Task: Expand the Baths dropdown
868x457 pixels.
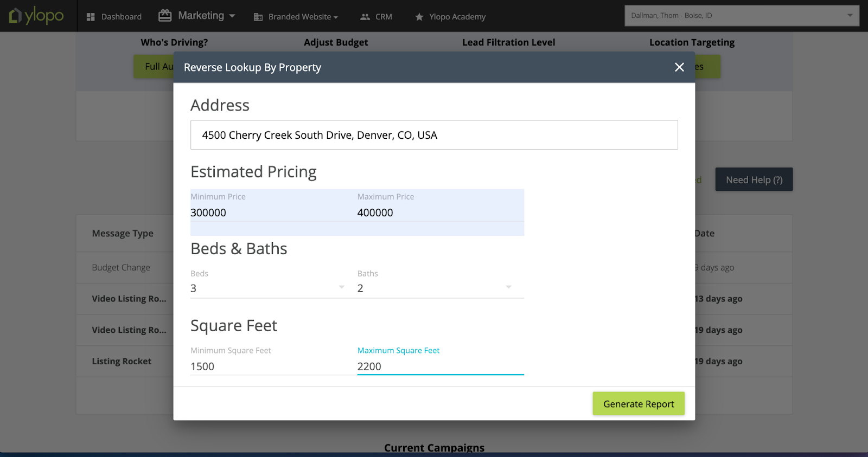Action: (508, 287)
